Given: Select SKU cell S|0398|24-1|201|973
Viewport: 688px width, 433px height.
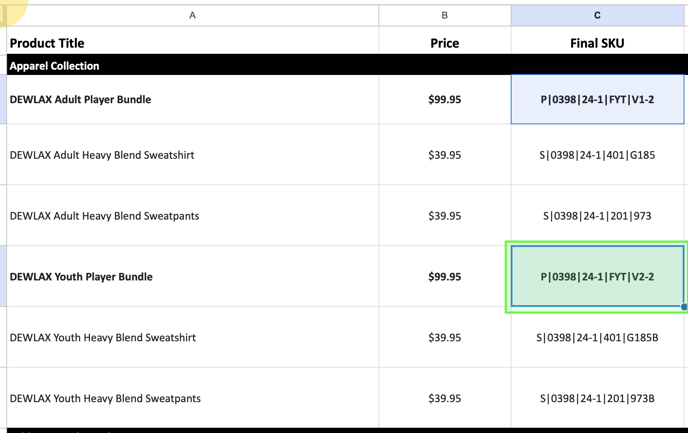Looking at the screenshot, I should point(597,216).
